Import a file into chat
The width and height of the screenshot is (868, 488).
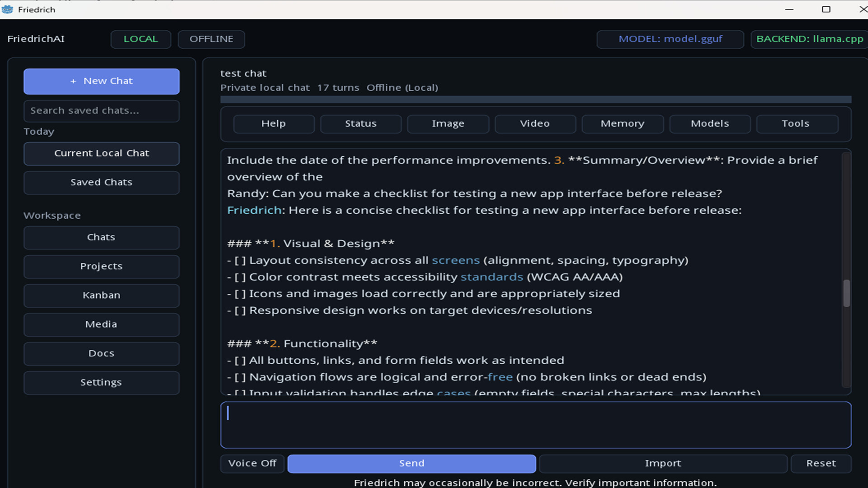tap(663, 464)
